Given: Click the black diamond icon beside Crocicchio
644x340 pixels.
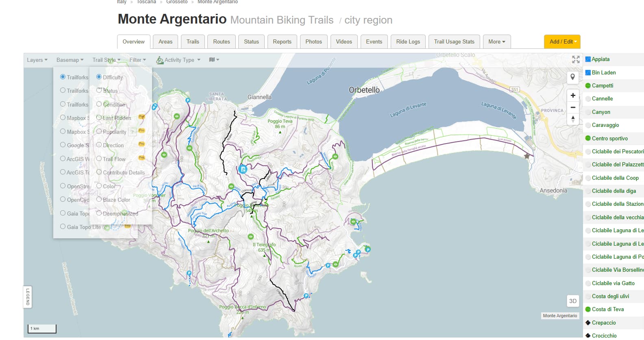Looking at the screenshot, I should [x=588, y=336].
